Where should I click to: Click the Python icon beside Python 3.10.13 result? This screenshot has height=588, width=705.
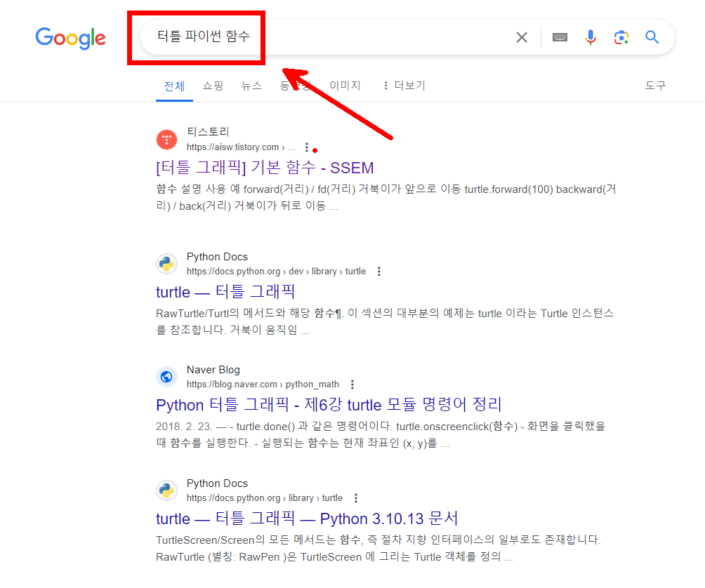click(167, 490)
